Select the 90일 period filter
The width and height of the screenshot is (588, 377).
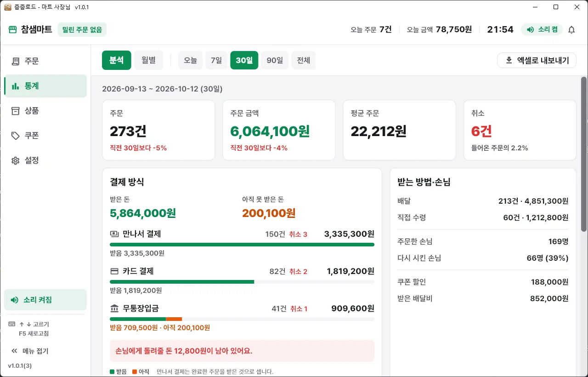coord(275,60)
